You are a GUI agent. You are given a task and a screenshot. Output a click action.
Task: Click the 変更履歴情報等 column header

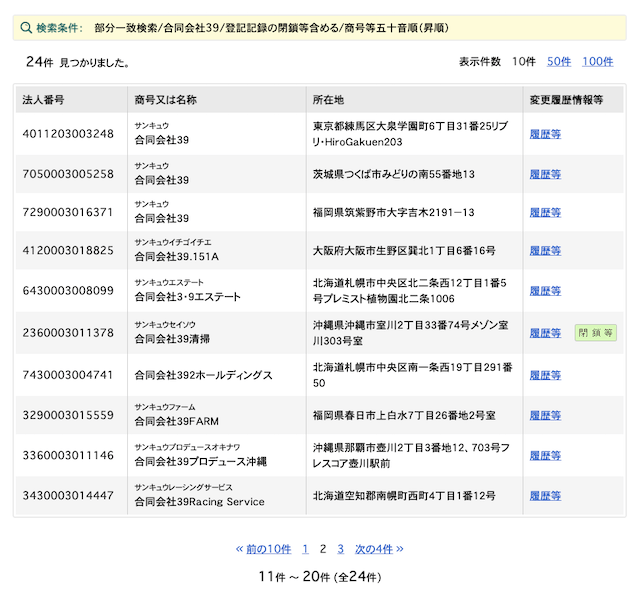point(566,100)
